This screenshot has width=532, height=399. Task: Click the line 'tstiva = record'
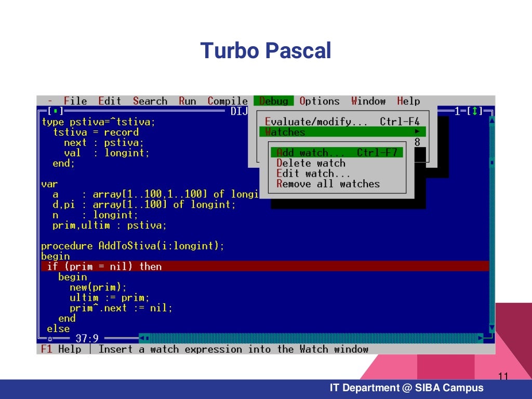(x=96, y=132)
